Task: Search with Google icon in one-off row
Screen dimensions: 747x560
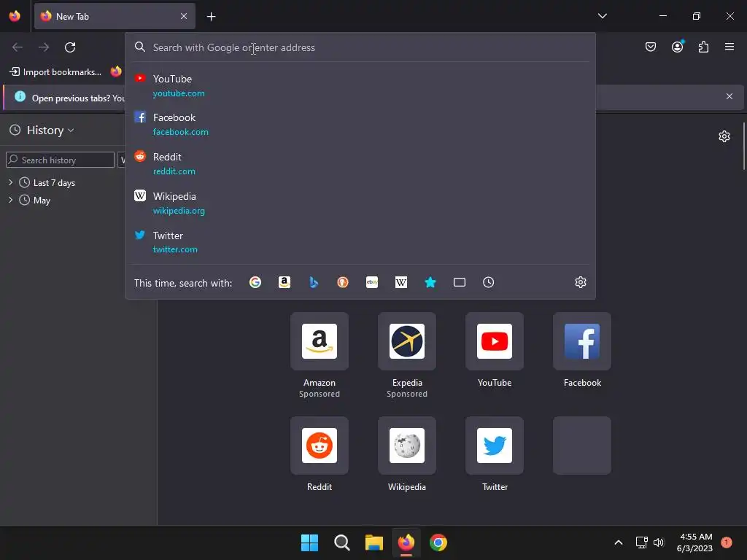Action: [x=255, y=282]
